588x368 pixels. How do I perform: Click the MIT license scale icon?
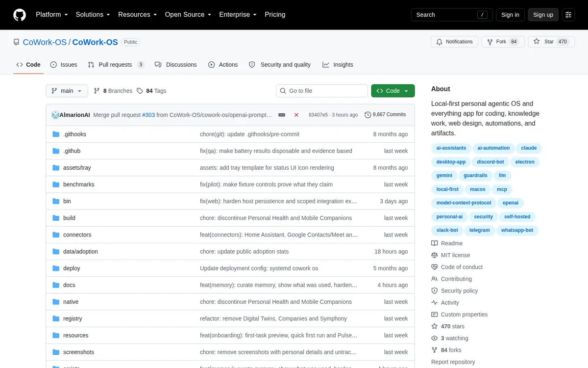(435, 255)
